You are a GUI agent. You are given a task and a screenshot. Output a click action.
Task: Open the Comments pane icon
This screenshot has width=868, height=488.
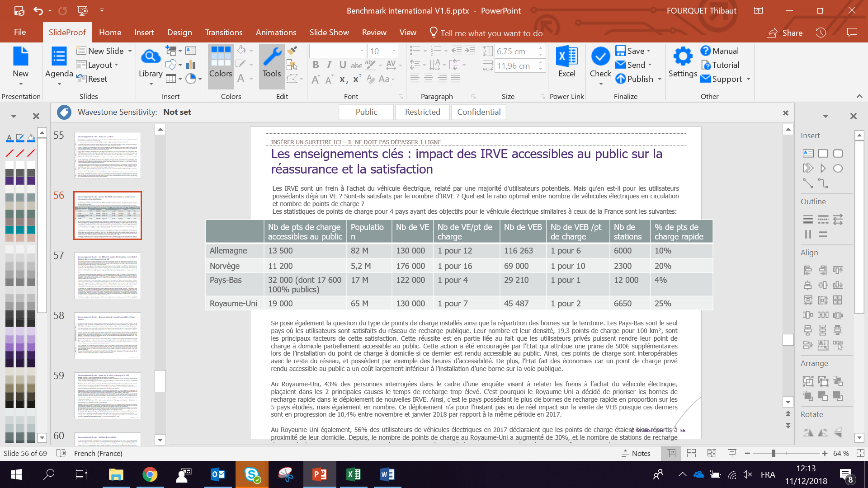tap(852, 33)
